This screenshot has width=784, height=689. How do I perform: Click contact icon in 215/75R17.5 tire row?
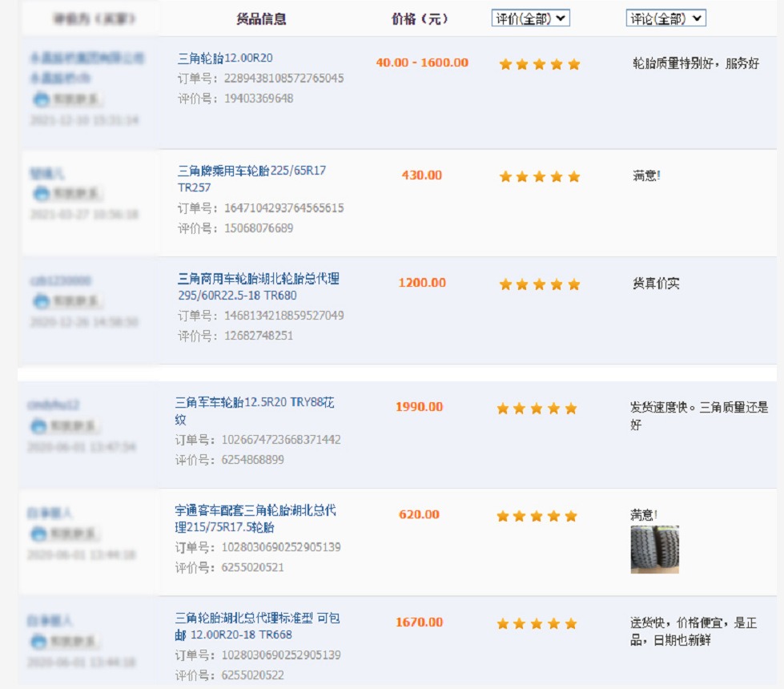tap(66, 534)
